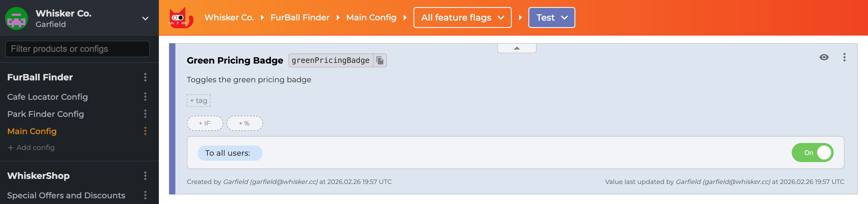Select Cafe Locator Config in sidebar
The image size is (868, 204).
point(48,97)
